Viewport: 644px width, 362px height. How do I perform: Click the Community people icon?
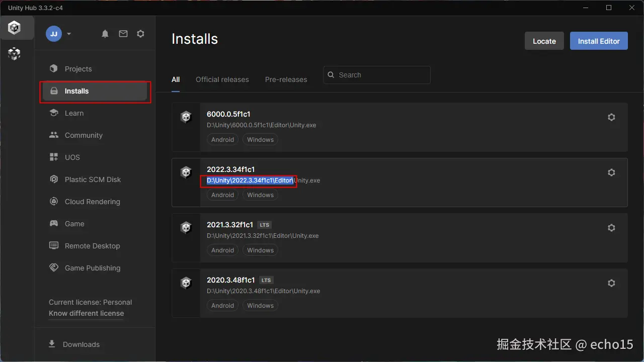click(54, 135)
